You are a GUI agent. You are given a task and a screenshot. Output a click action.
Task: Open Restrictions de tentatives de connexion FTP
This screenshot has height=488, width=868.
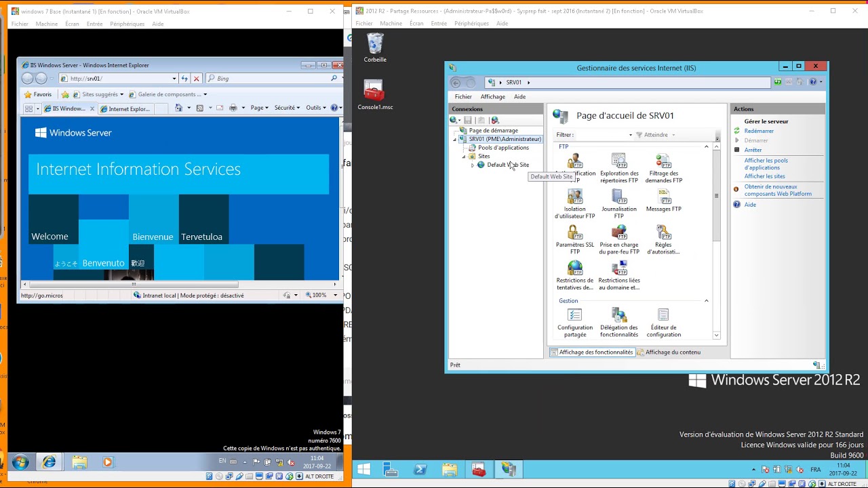574,276
